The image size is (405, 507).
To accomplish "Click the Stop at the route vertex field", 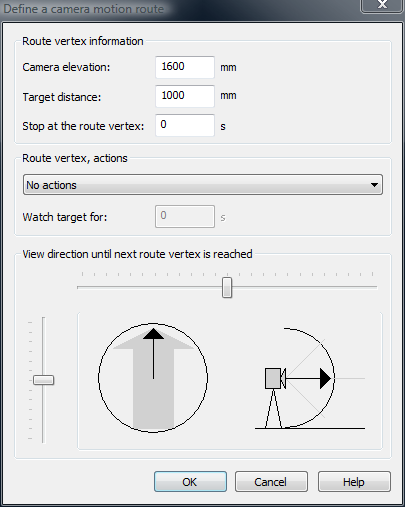I will point(185,125).
